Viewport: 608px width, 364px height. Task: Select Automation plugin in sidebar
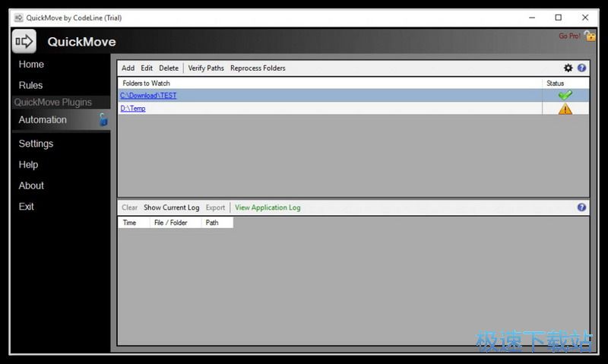(43, 119)
